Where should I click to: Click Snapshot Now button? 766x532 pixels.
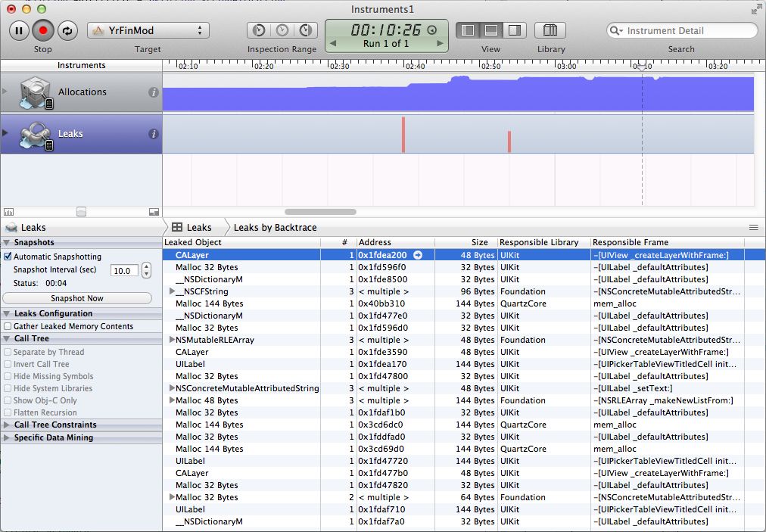coord(77,298)
